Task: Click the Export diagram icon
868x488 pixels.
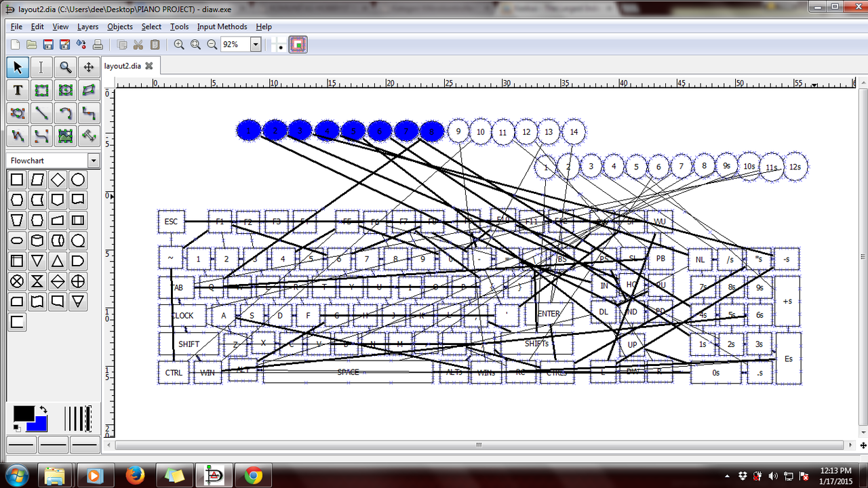Action: (x=81, y=45)
